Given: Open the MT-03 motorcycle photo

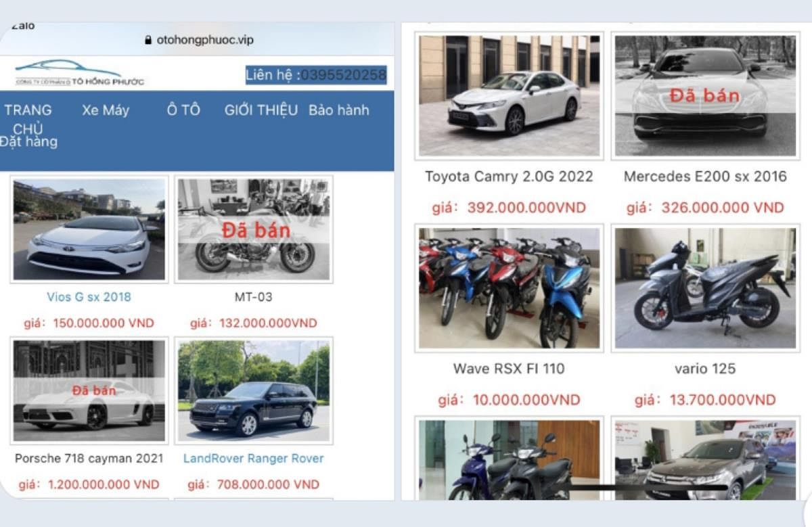Looking at the screenshot, I should pyautogui.click(x=254, y=229).
